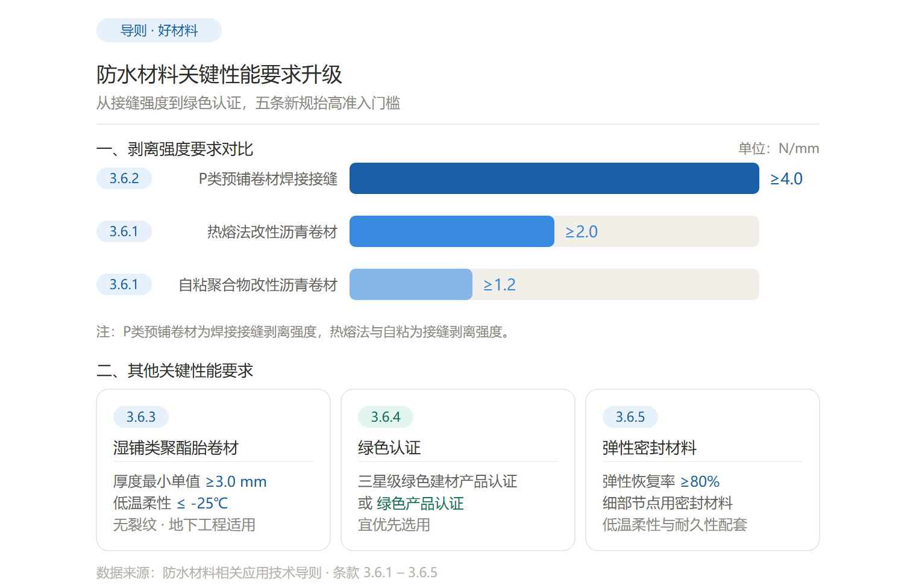Click 3.6.1 badge beside 自粘聚合物改性沥青卷材
The width and height of the screenshot is (916, 588).
(124, 284)
